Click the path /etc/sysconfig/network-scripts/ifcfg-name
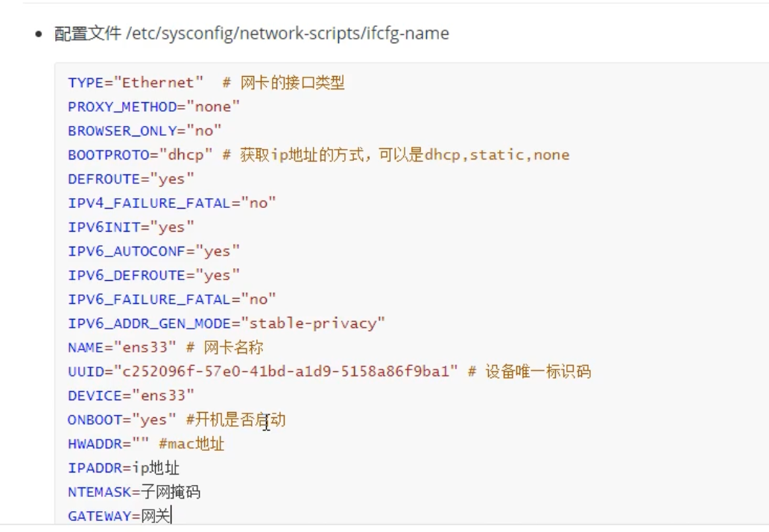This screenshot has height=532, width=769. (288, 34)
